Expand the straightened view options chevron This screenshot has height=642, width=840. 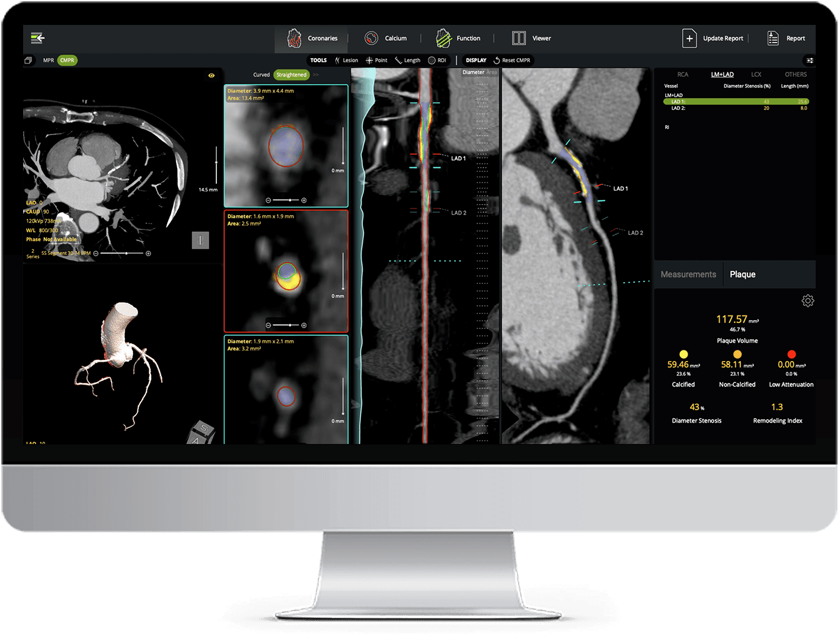click(316, 75)
